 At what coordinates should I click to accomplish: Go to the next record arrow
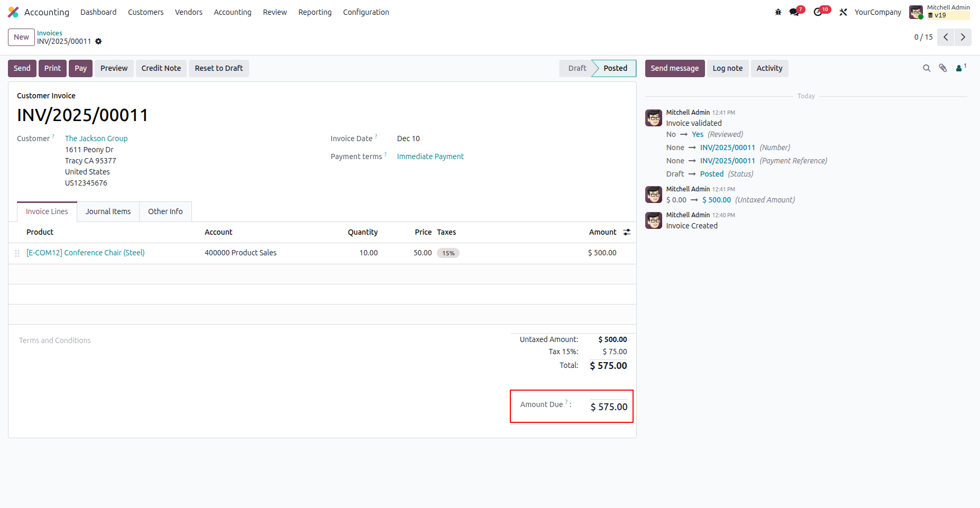pos(963,37)
